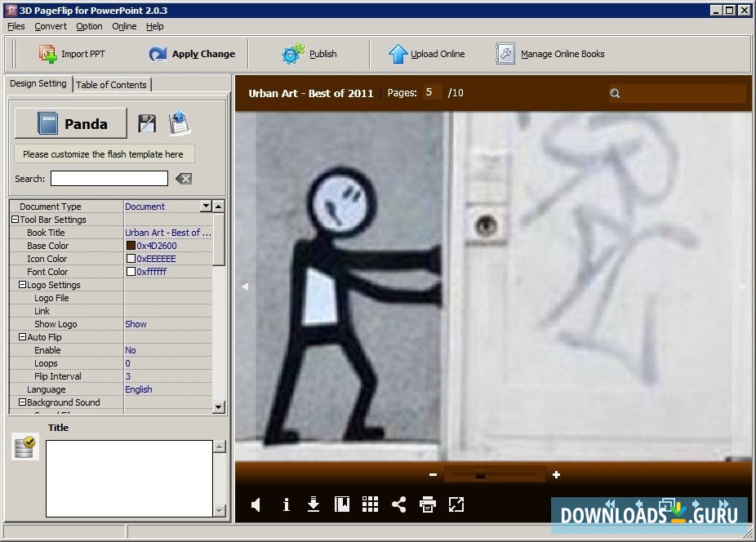Open the print icon on the viewer bar
Viewport: 756px width, 542px height.
click(428, 504)
